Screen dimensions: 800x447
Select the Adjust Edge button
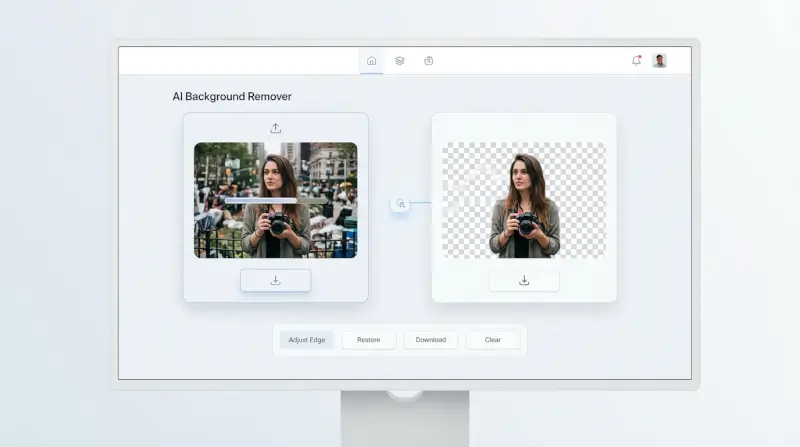307,340
